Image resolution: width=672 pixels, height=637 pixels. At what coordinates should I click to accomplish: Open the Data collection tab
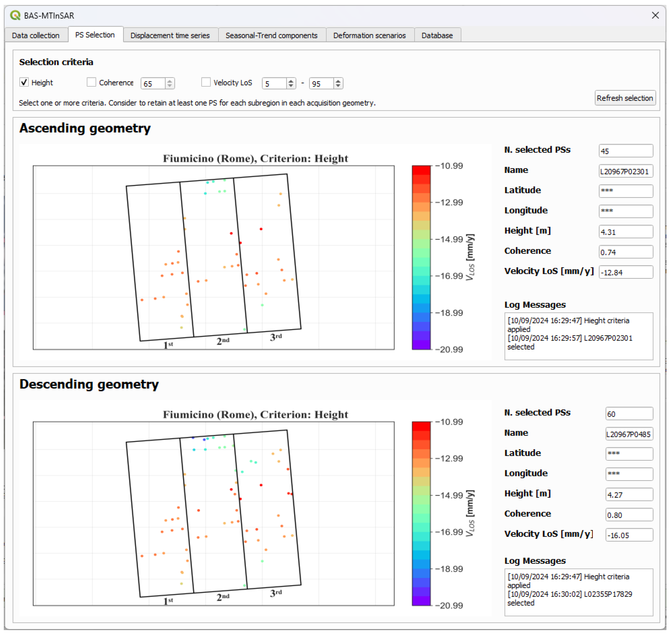pyautogui.click(x=36, y=35)
